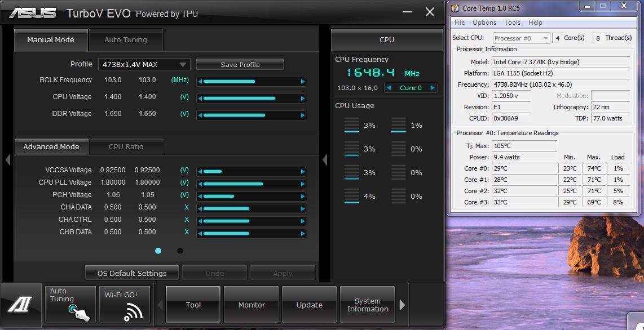Decrease CHA CTRL with left arrow
This screenshot has width=644, height=330.
[200, 221]
